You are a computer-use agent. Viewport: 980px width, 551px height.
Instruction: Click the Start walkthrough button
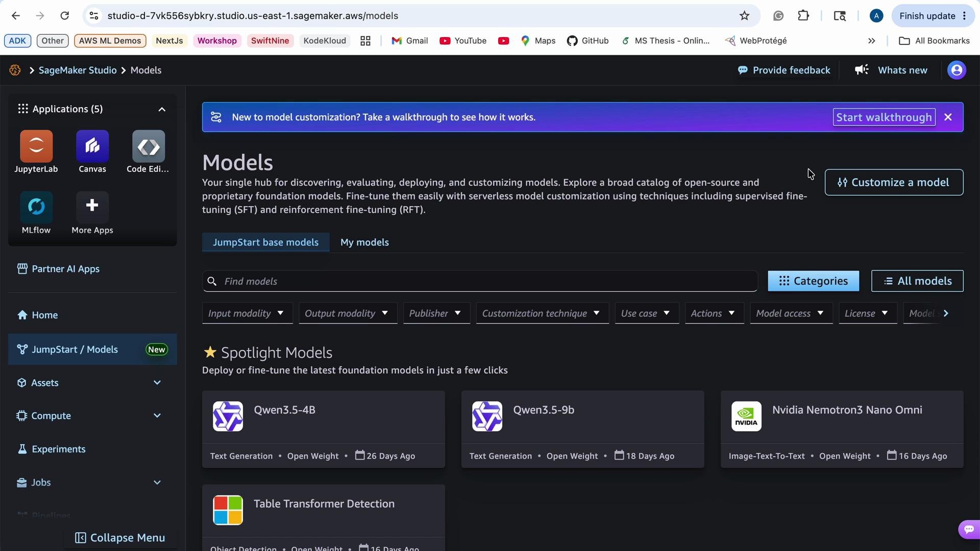click(884, 117)
